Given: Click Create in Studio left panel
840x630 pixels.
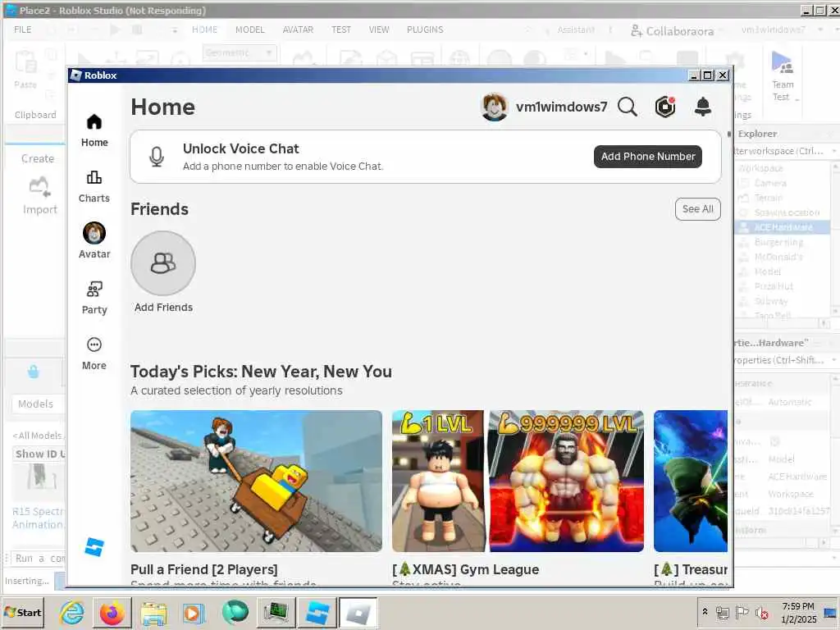Looking at the screenshot, I should coord(38,158).
